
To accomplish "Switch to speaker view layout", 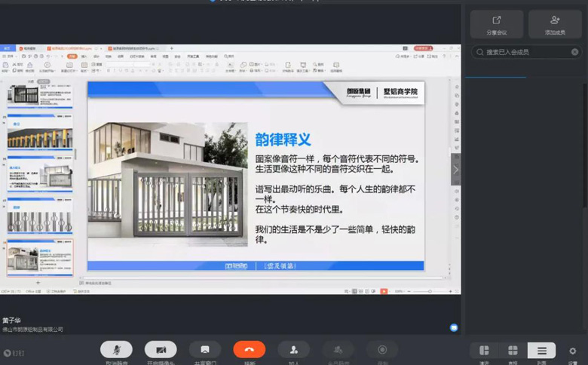I will (x=484, y=351).
